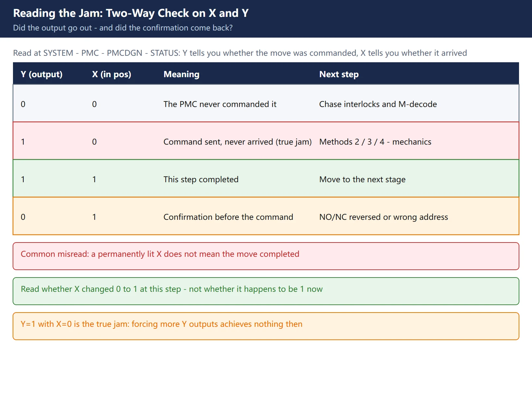This screenshot has height=415, width=532.
Task: Click the red 'Common misread' note
Action: tap(266, 256)
